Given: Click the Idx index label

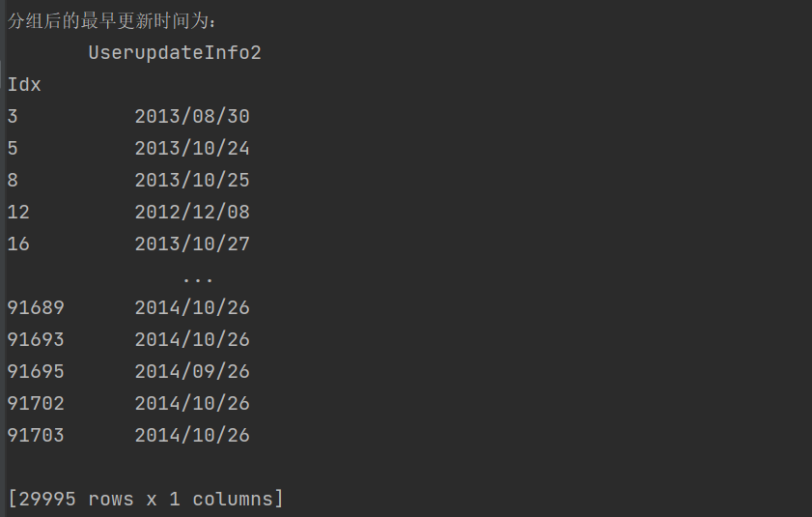Looking at the screenshot, I should [x=24, y=84].
